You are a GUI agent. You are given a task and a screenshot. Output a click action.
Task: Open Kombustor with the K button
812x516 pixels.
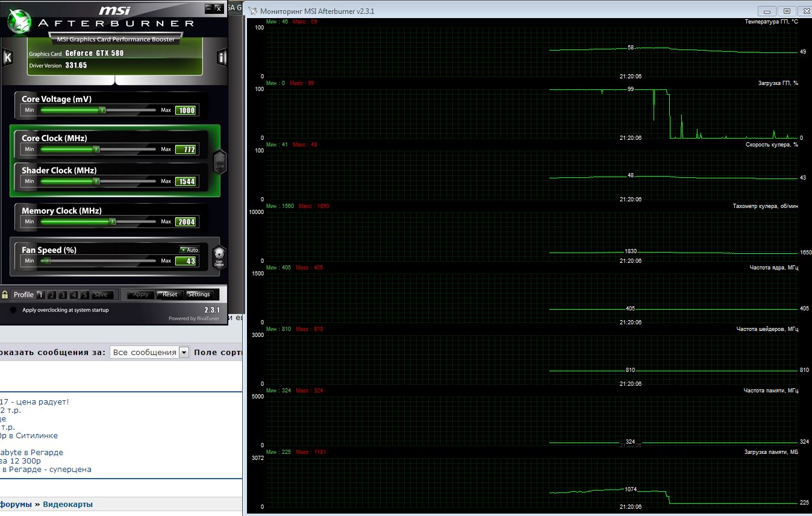8,57
